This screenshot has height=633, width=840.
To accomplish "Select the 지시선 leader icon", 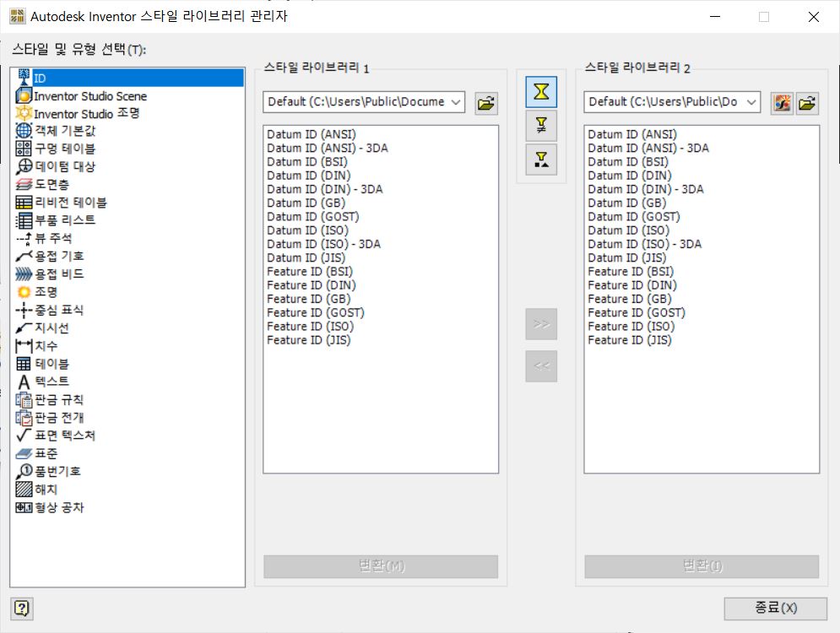I will tap(24, 327).
